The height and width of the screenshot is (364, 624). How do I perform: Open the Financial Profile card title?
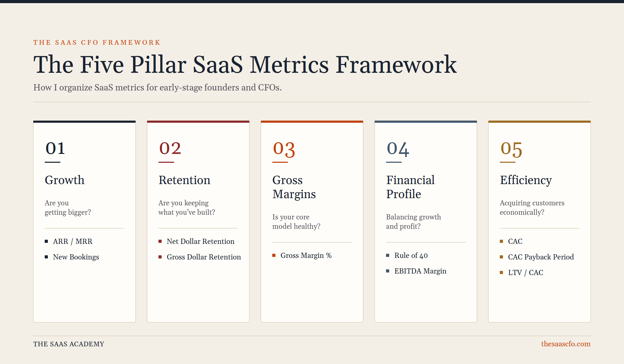[x=410, y=187]
